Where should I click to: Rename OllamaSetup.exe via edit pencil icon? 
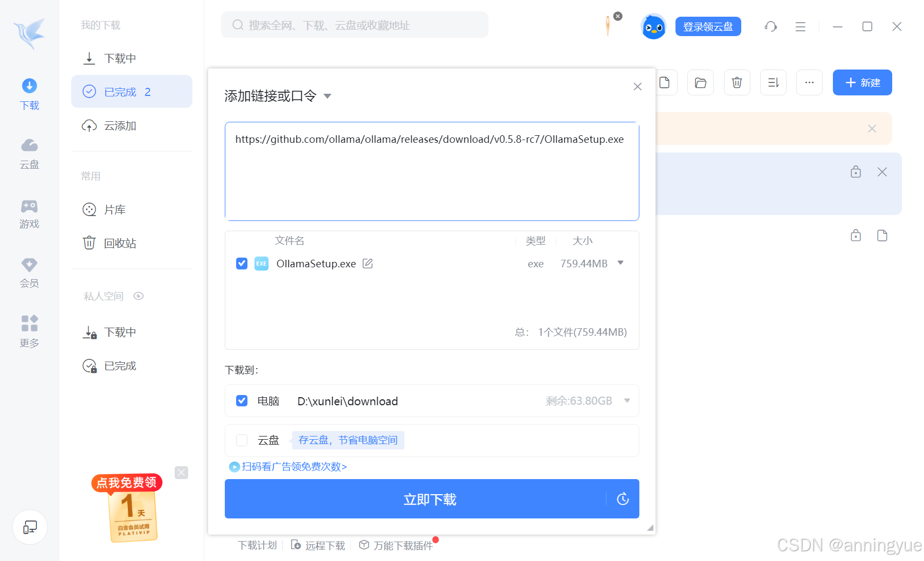368,264
